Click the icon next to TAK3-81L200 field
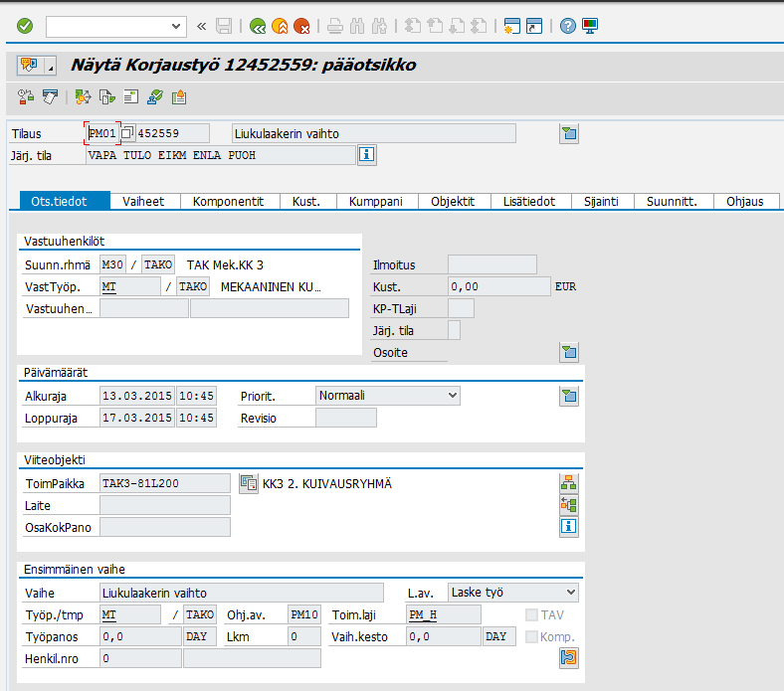 [249, 483]
